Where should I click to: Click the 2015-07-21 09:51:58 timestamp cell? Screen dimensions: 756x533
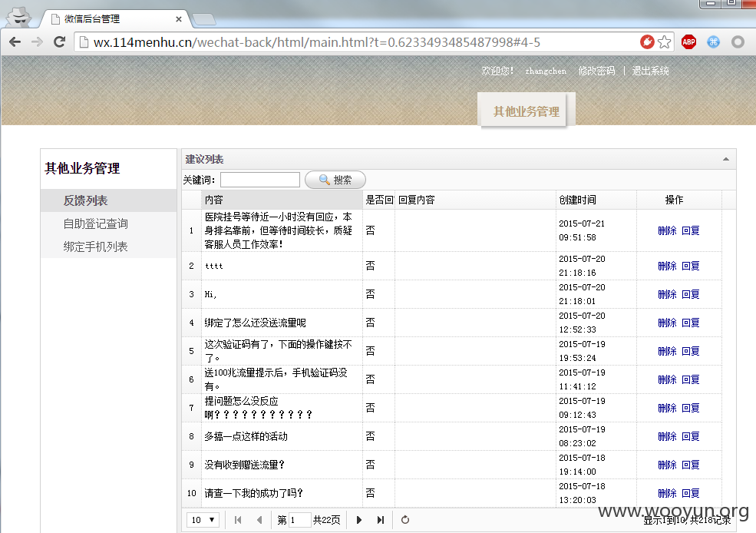[596, 230]
